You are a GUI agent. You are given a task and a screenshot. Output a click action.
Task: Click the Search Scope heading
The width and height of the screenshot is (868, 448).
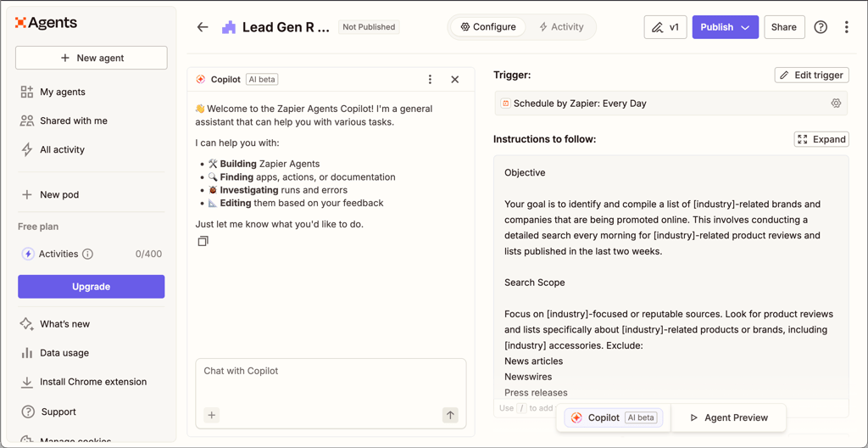(x=535, y=283)
